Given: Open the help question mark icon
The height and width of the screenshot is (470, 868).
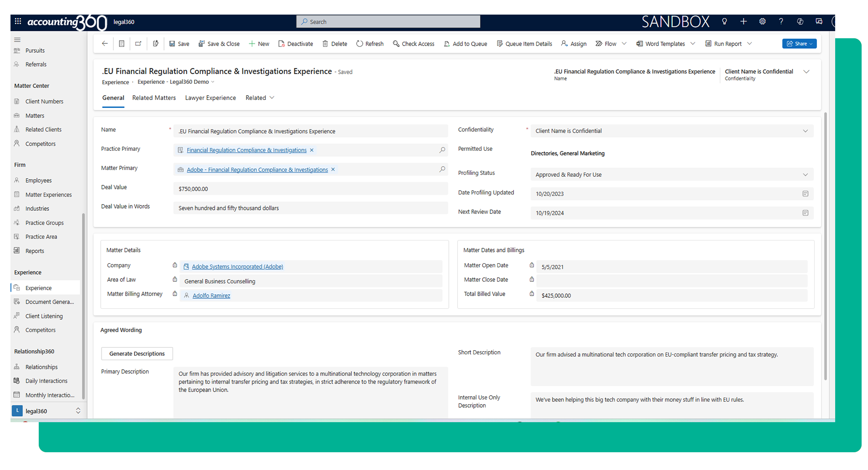Looking at the screenshot, I should [x=781, y=21].
